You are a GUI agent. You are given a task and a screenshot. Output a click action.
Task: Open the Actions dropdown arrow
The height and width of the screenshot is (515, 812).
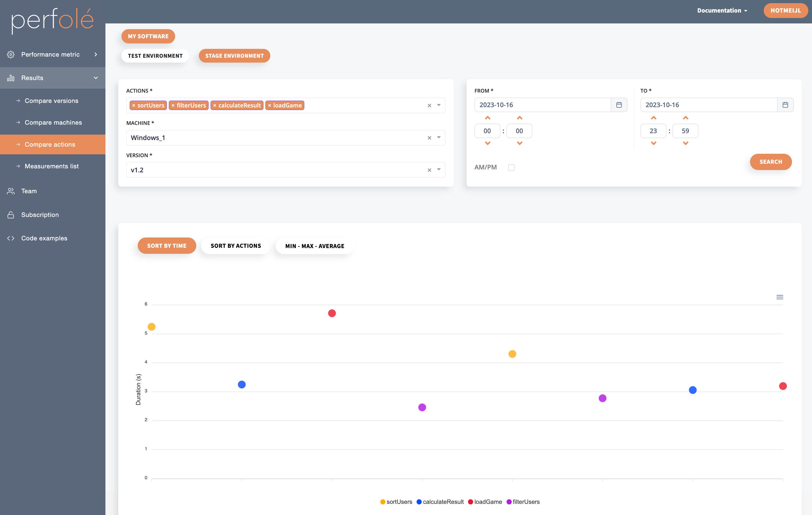click(439, 105)
